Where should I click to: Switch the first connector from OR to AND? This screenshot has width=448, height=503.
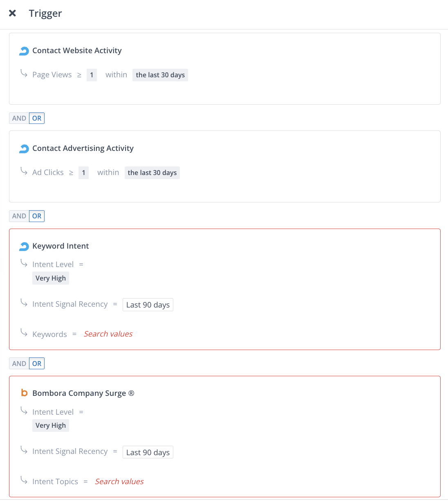pos(19,118)
